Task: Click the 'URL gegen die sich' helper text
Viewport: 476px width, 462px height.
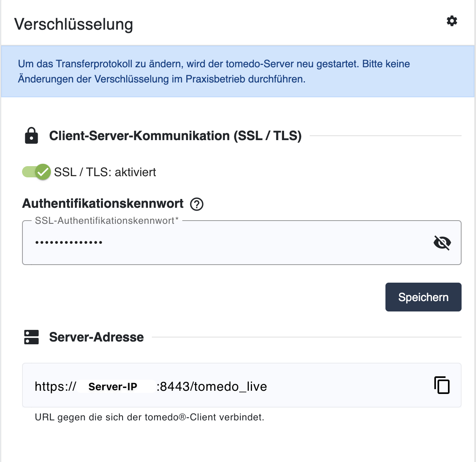Action: [149, 417]
